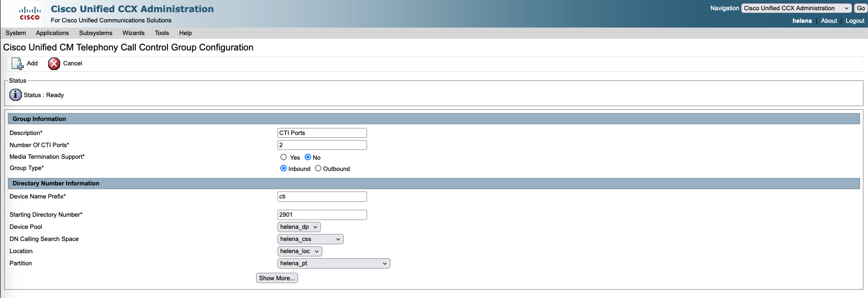Select Yes for Media Termination Support
868x298 pixels.
pyautogui.click(x=284, y=157)
